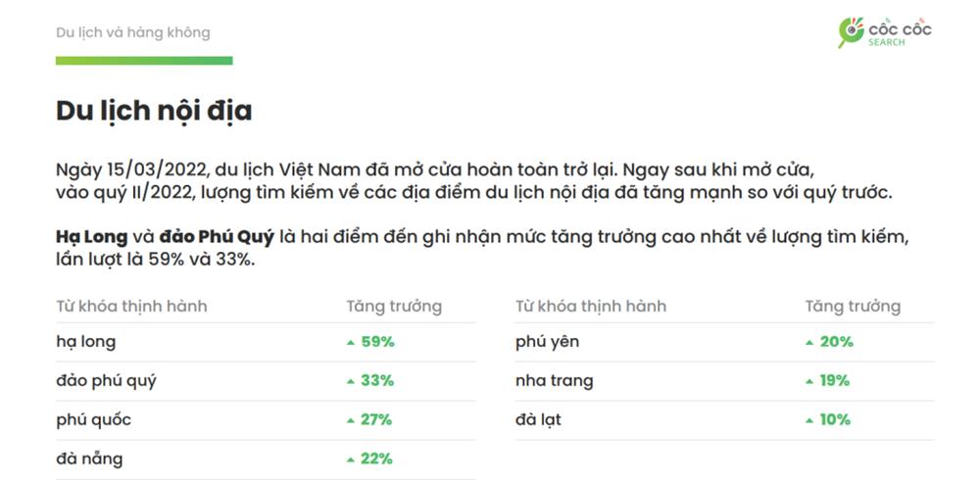Click the 'Du lịch và hàng không' section label
The height and width of the screenshot is (480, 980).
133,32
